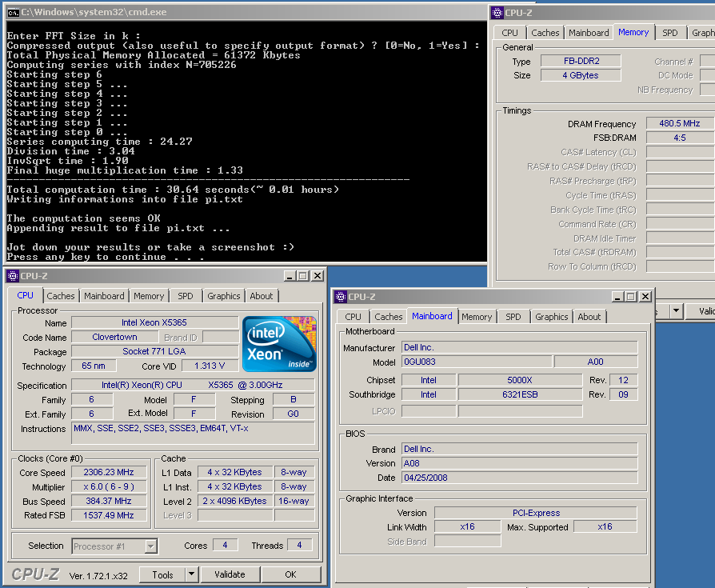715x588 pixels.
Task: Open the Caches tab in the Mainboard window
Action: click(x=389, y=317)
